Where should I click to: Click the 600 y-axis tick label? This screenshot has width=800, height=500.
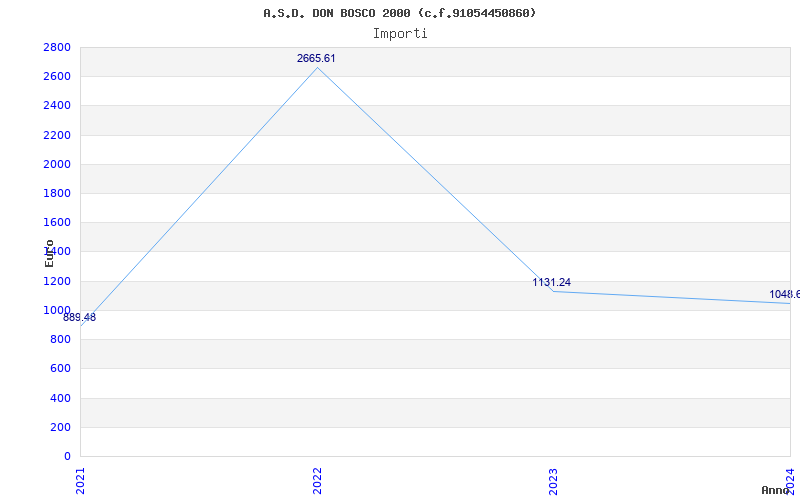coord(60,368)
